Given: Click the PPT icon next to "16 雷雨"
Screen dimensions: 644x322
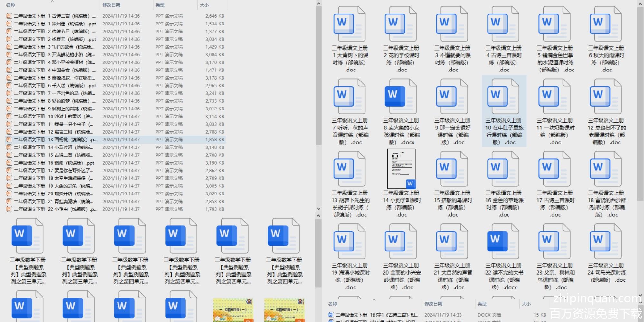Looking at the screenshot, I should (x=9, y=163).
